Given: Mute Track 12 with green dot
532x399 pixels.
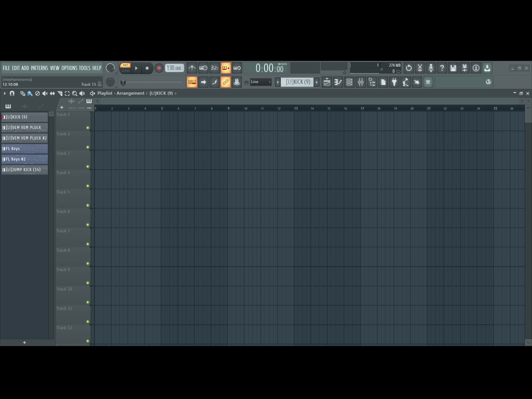Looking at the screenshot, I should coord(88,341).
